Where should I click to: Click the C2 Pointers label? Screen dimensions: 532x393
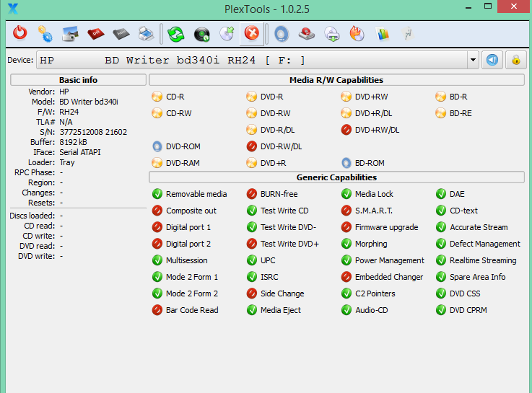point(375,293)
